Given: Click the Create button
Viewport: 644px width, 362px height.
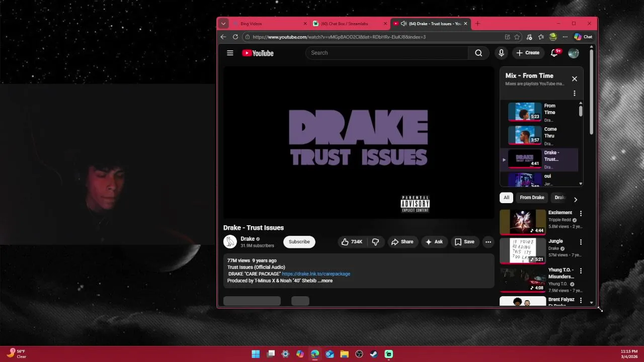Looking at the screenshot, I should pyautogui.click(x=528, y=53).
